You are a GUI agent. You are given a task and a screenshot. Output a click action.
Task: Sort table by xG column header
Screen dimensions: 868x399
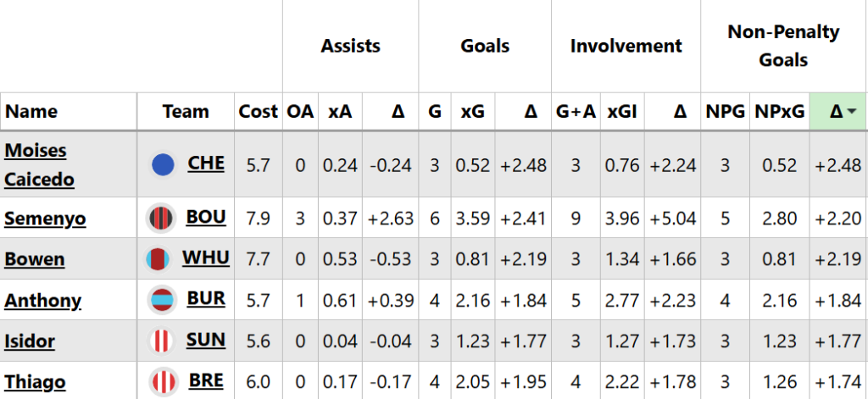click(x=472, y=111)
